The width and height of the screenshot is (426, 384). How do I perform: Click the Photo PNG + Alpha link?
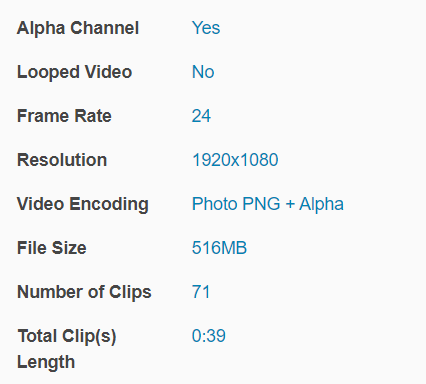[x=268, y=204]
